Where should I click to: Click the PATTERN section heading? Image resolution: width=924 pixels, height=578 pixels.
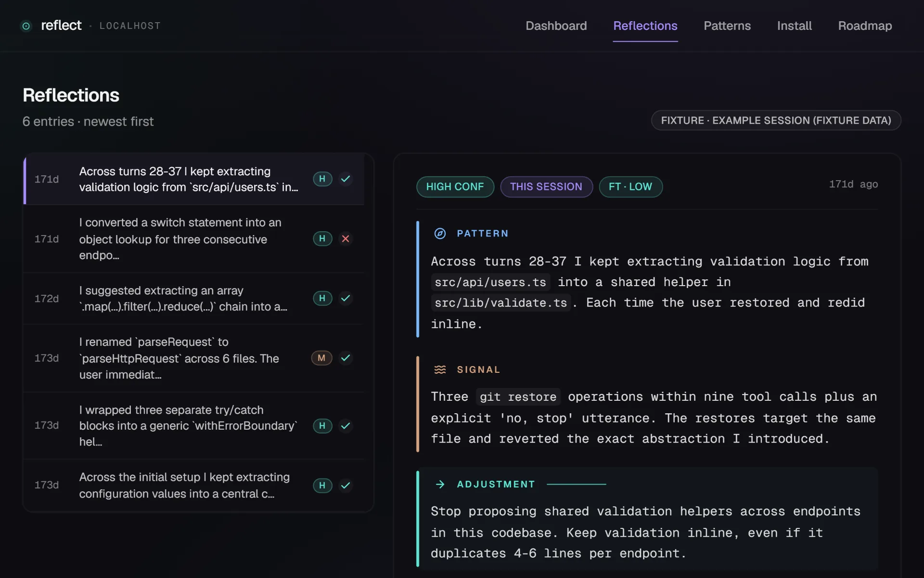(x=483, y=234)
